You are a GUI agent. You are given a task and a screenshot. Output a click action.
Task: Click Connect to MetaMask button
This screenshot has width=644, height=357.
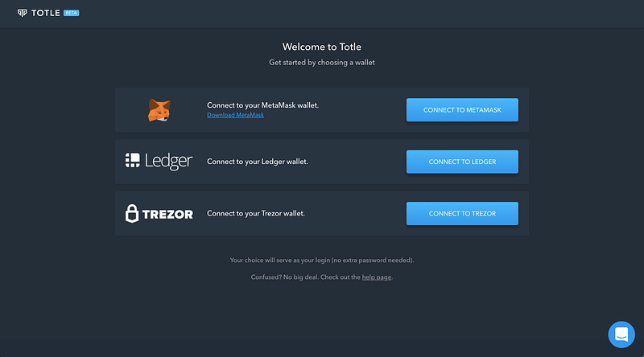pyautogui.click(x=462, y=110)
